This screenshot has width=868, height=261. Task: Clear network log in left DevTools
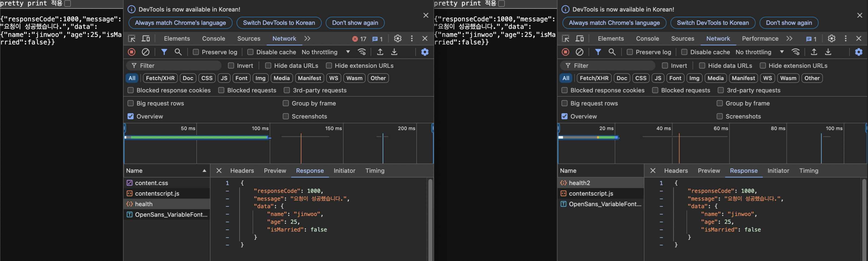[x=146, y=52]
